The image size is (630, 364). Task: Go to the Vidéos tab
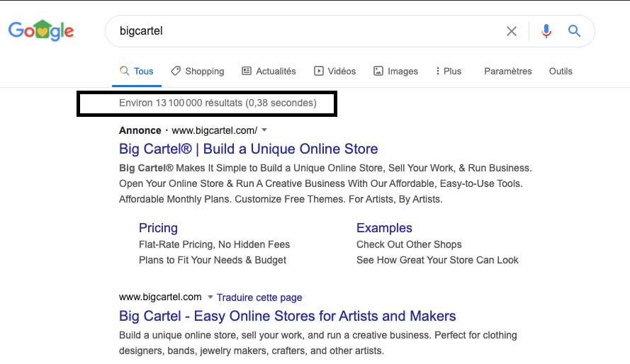click(334, 72)
